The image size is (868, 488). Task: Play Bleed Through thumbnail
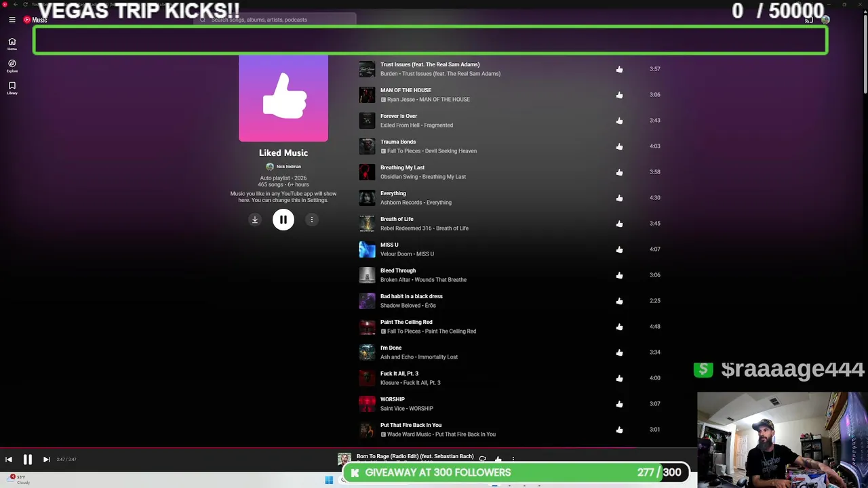(367, 275)
